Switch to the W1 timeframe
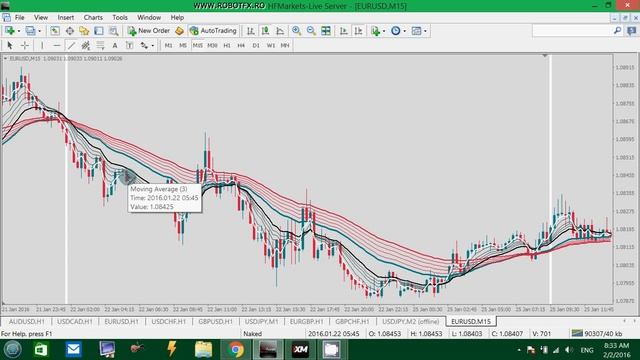Viewport: 640px width, 360px height. [x=271, y=45]
